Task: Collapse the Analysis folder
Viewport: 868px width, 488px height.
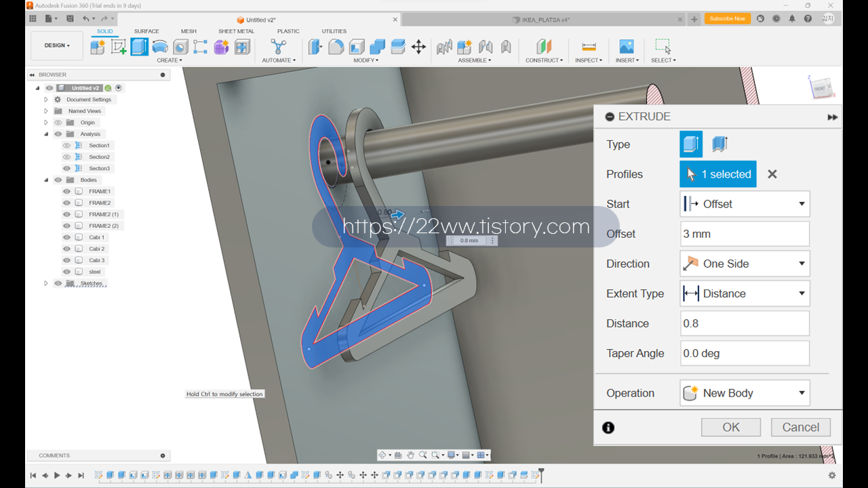Action: (x=46, y=134)
